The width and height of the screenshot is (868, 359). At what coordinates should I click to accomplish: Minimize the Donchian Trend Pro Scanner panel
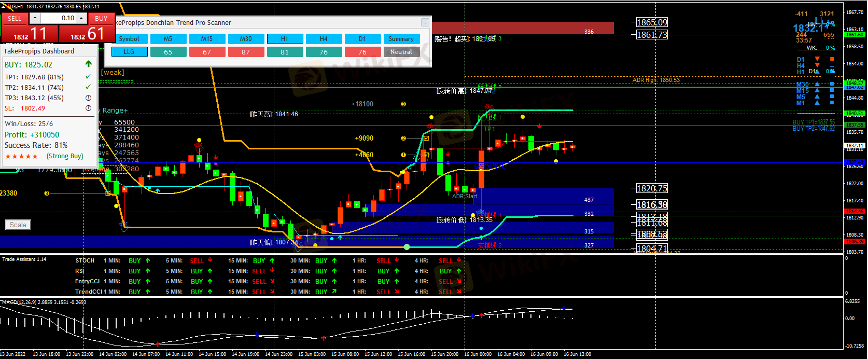click(x=425, y=23)
